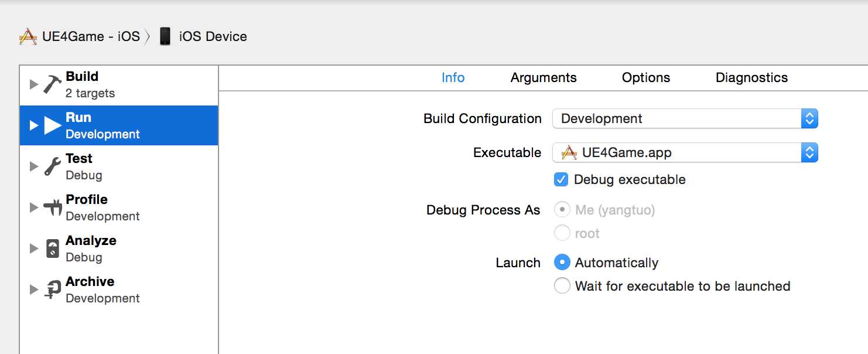Select the 'Me (yangtuo)' radio button

coord(562,210)
